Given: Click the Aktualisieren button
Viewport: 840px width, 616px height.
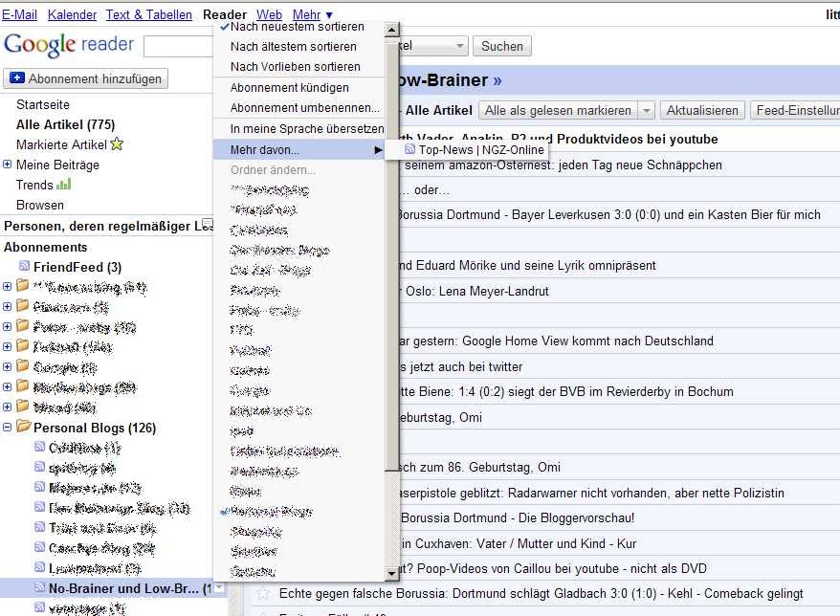Looking at the screenshot, I should [x=702, y=111].
